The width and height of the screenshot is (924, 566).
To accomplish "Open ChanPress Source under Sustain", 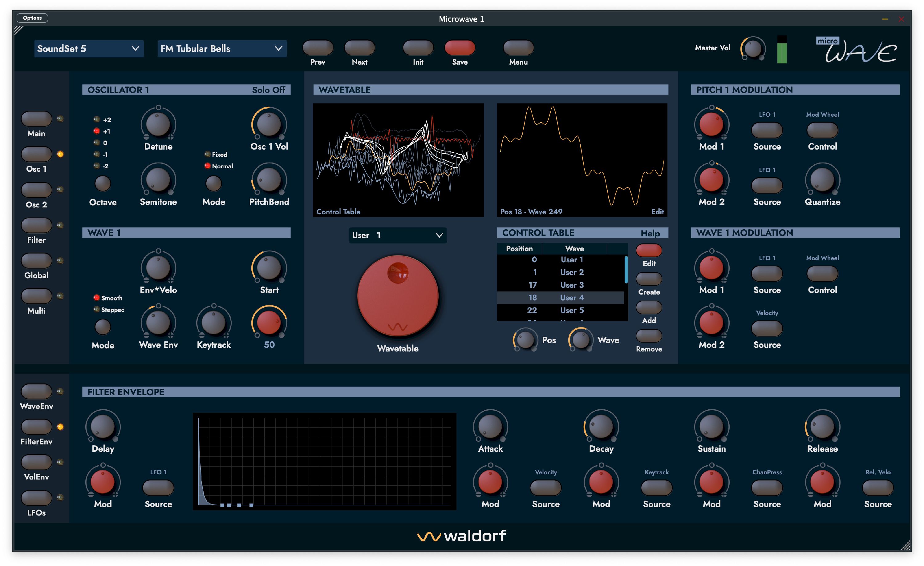I will 767,488.
